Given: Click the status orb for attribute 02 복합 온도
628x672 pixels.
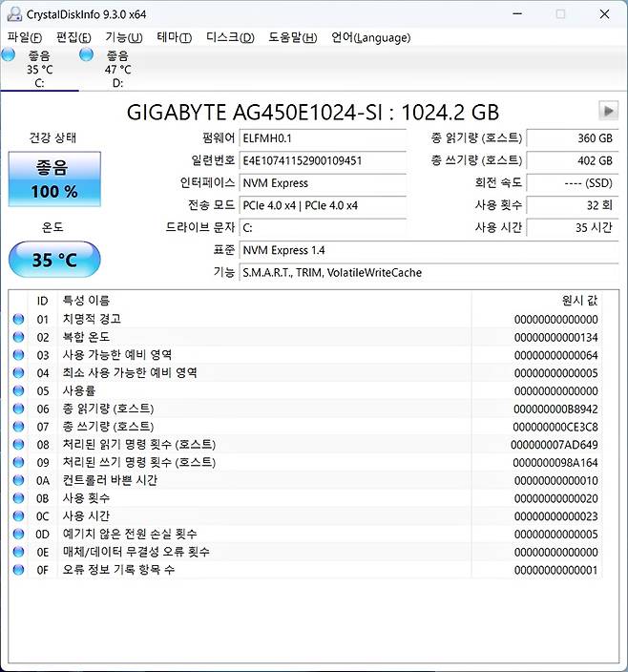Looking at the screenshot, I should tap(18, 337).
